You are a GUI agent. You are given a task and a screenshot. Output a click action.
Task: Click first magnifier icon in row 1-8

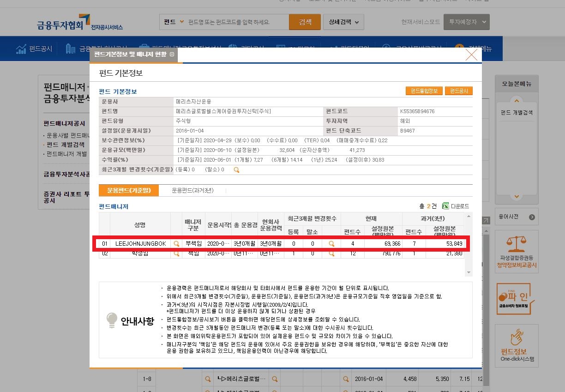point(208,379)
